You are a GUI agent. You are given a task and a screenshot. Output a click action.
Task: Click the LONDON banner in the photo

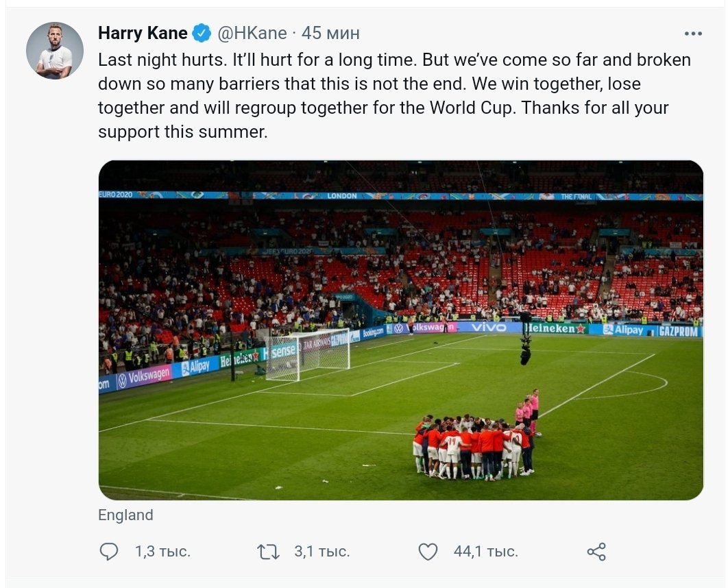tap(342, 196)
